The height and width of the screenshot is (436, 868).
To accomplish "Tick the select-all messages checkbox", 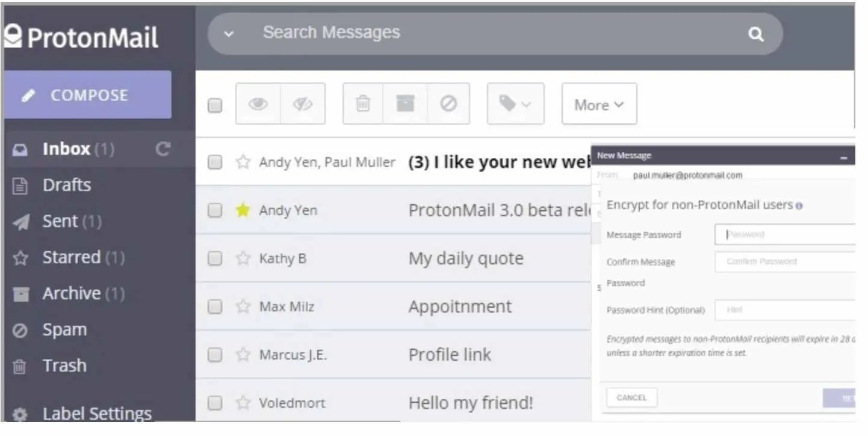I will pos(215,106).
